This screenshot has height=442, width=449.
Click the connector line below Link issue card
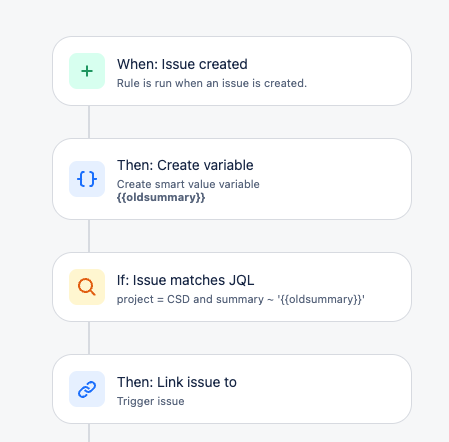(x=89, y=433)
